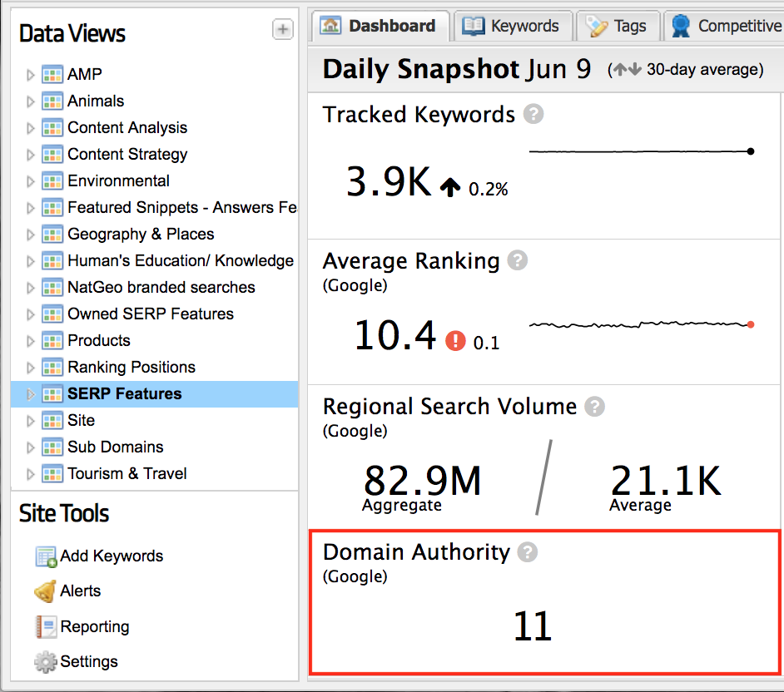Image resolution: width=784 pixels, height=692 pixels.
Task: Click the Tracked Keywords sparkline chart
Action: coord(641,151)
